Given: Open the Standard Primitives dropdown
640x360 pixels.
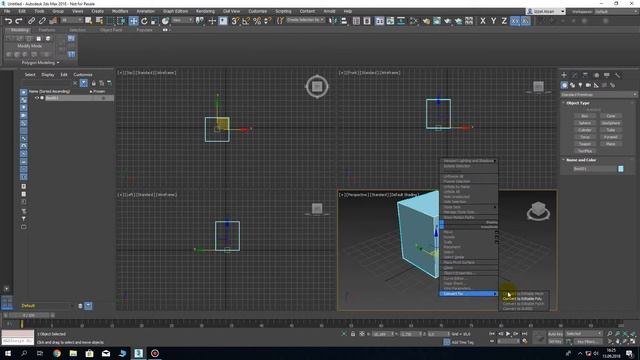Looking at the screenshot, I should [x=598, y=95].
